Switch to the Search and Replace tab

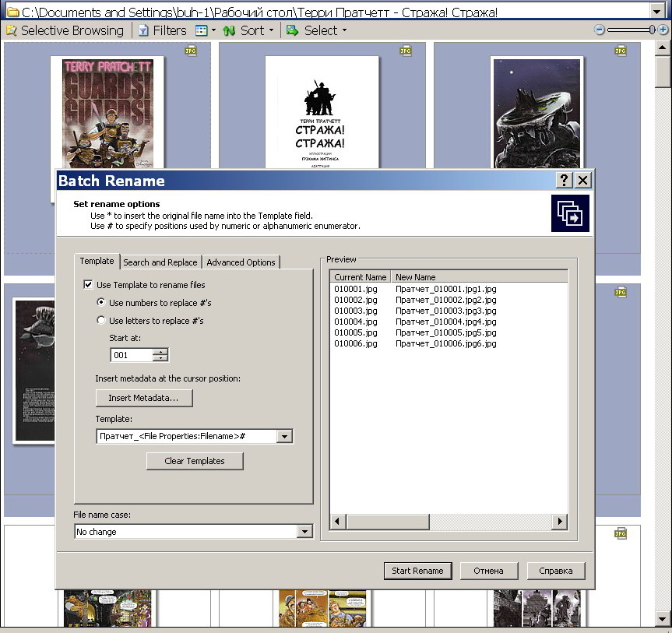160,262
